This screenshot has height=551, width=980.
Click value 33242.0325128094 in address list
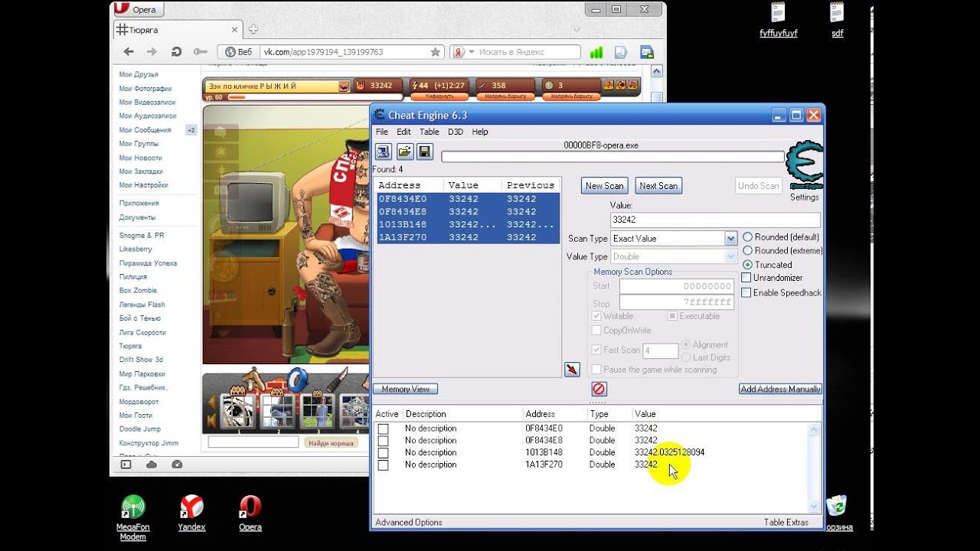tap(669, 452)
